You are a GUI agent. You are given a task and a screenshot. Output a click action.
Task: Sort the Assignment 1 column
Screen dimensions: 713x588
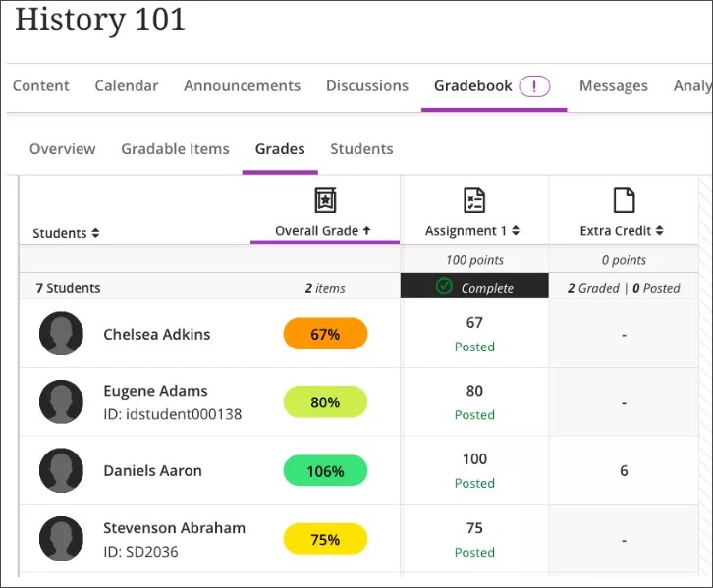[516, 231]
